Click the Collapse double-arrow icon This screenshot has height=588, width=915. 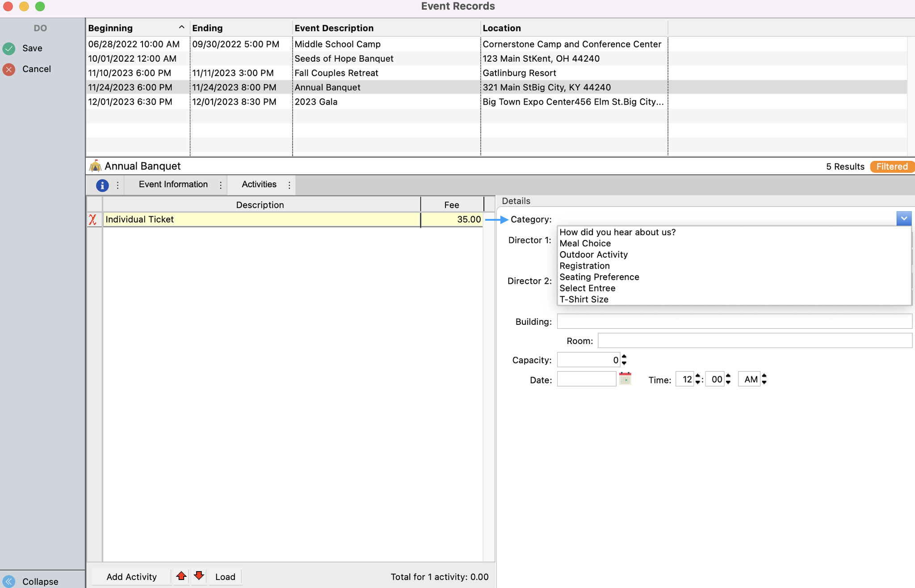pos(9,581)
